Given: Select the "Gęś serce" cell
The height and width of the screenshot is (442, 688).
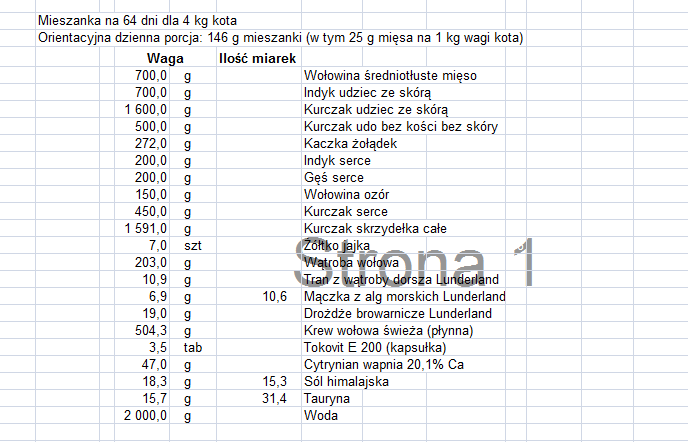Looking at the screenshot, I should (333, 178).
